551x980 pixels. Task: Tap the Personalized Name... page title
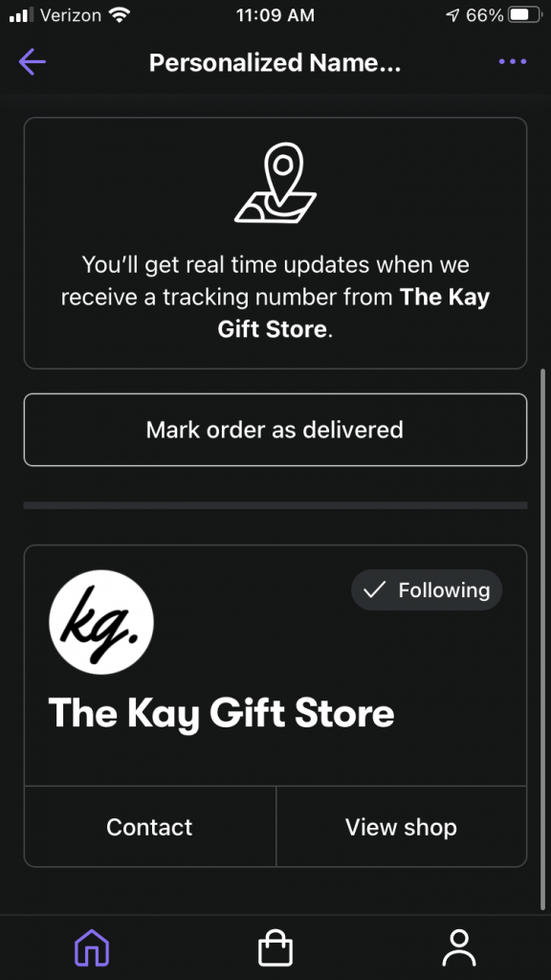click(x=275, y=62)
